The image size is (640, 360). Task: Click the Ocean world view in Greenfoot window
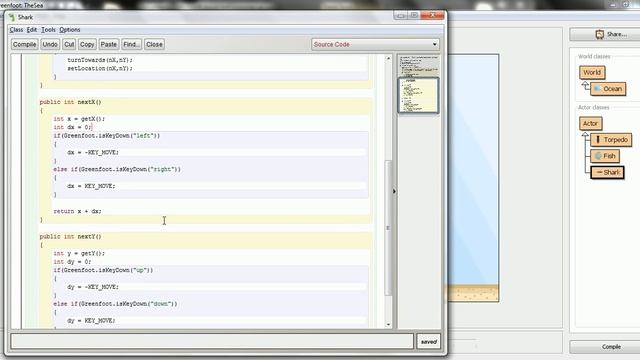pyautogui.click(x=473, y=178)
